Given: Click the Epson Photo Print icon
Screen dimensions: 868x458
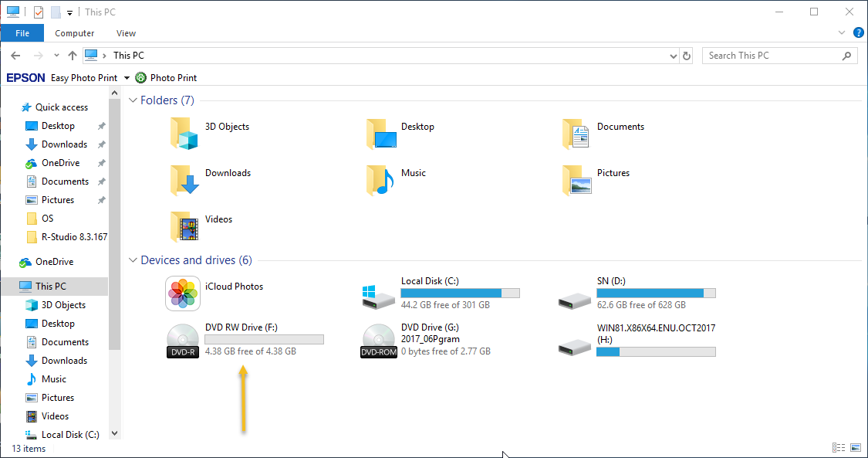Looking at the screenshot, I should point(141,77).
